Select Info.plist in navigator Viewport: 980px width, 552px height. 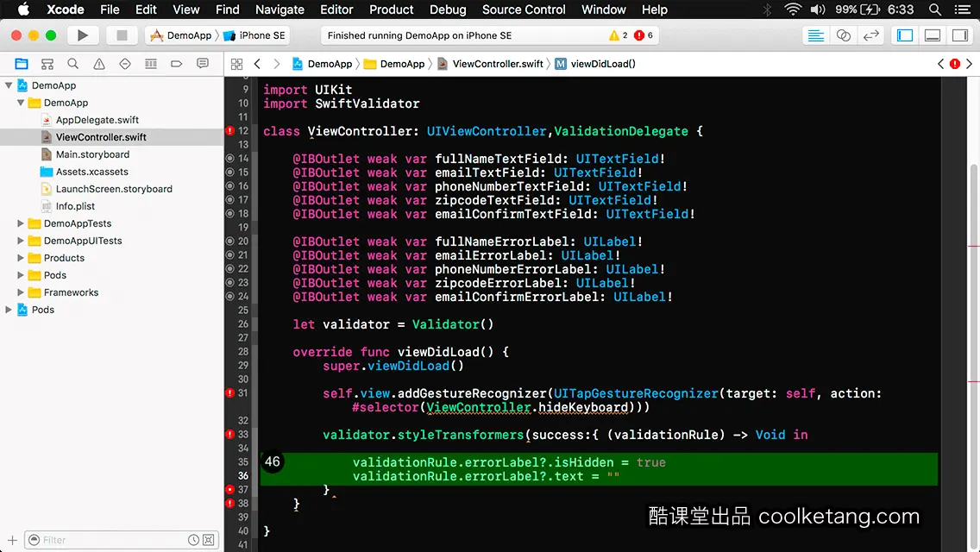coord(75,206)
